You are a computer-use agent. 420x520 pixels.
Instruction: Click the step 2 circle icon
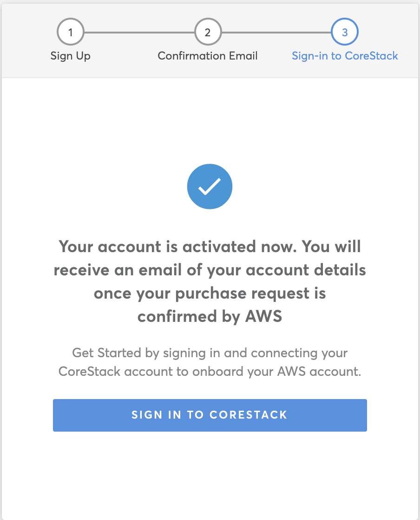(208, 32)
